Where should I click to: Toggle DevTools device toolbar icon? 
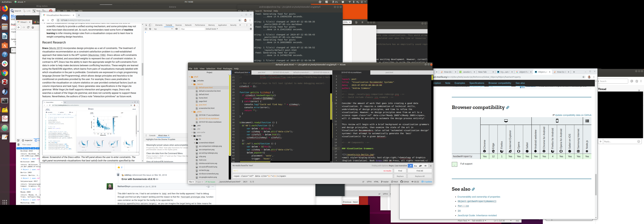click(x=150, y=25)
